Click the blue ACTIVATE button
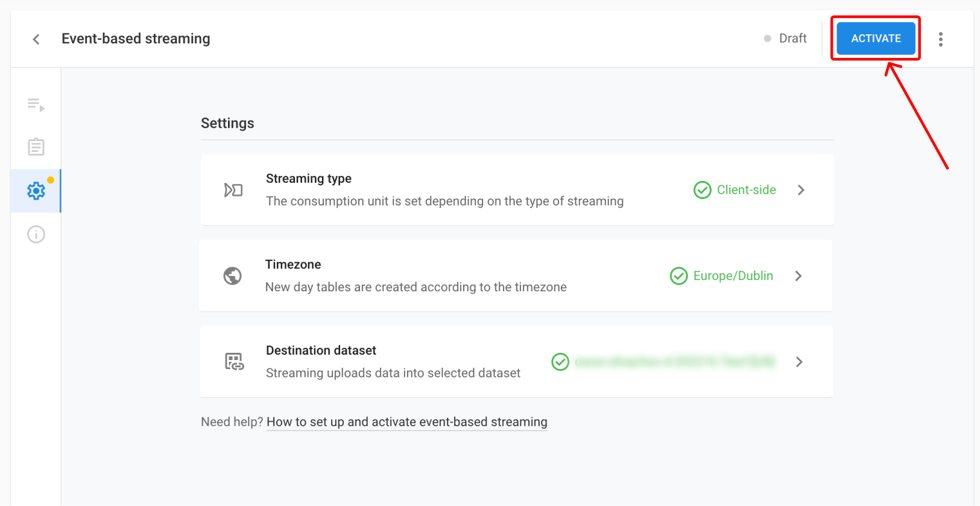980x506 pixels. click(876, 39)
